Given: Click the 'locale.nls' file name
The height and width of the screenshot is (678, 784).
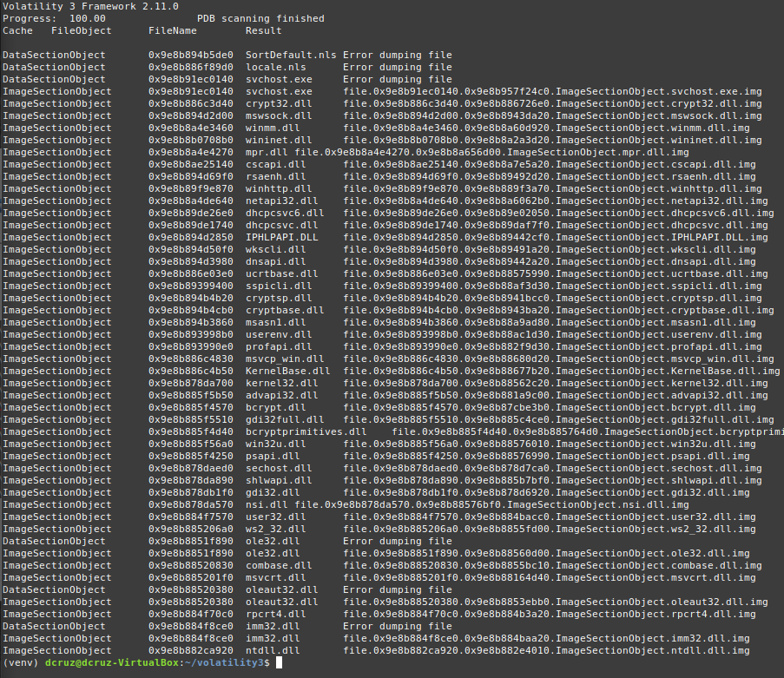Looking at the screenshot, I should [275, 67].
